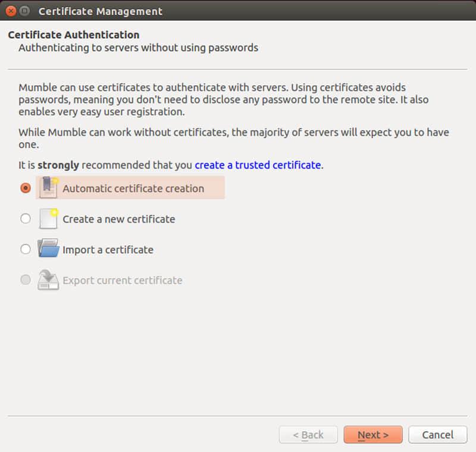Select the Import a certificate option

click(25, 249)
